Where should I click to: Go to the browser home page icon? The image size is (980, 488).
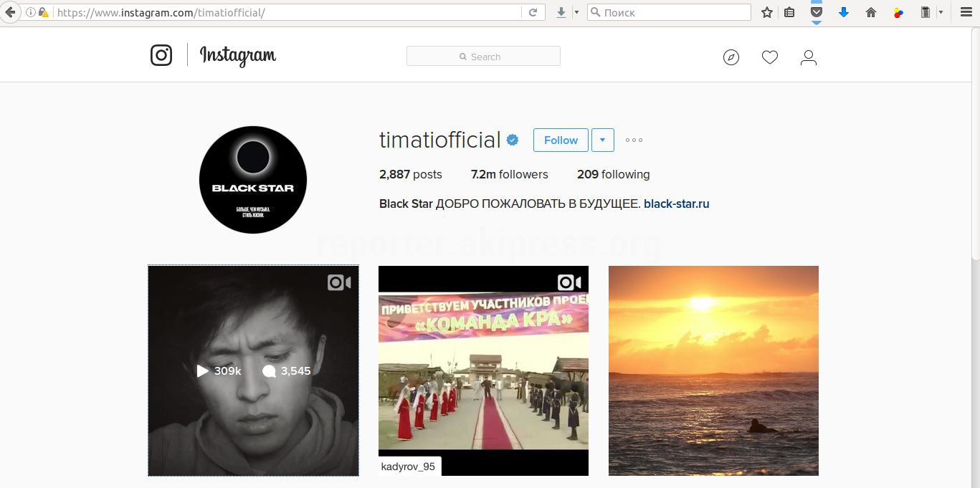point(871,12)
